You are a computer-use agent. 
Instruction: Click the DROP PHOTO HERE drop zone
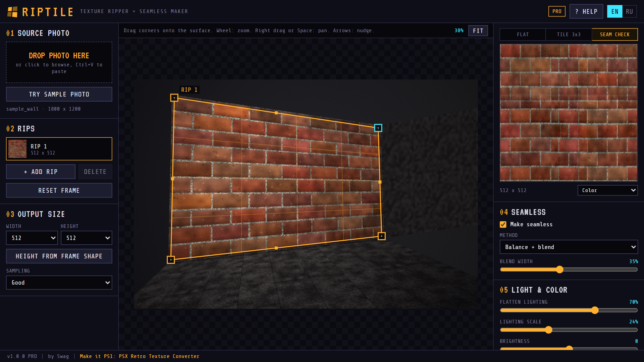(59, 62)
